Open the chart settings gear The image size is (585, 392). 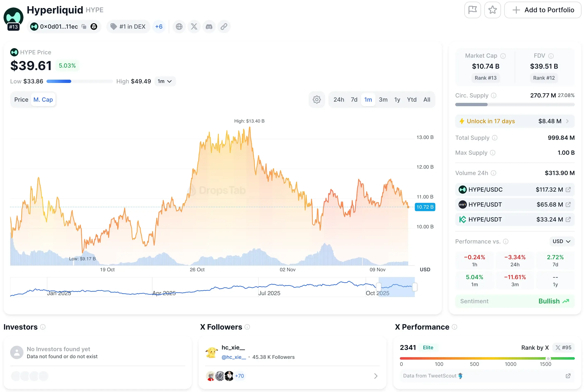click(317, 100)
